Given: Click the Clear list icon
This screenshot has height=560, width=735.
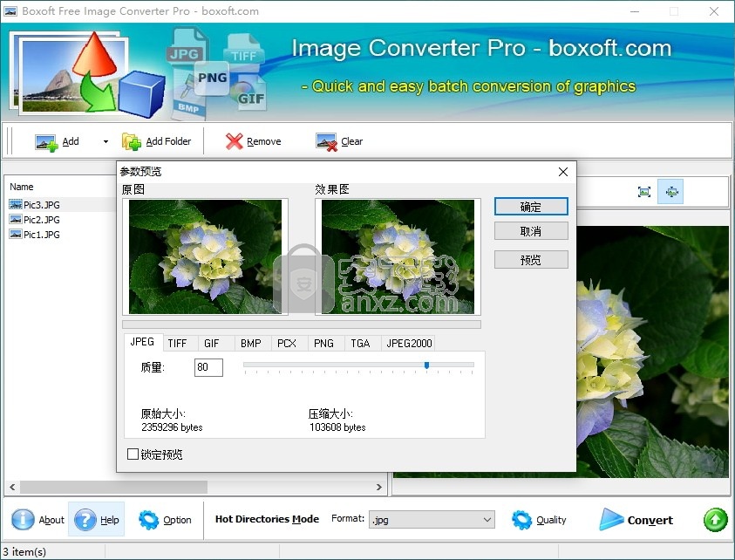Looking at the screenshot, I should [x=326, y=142].
